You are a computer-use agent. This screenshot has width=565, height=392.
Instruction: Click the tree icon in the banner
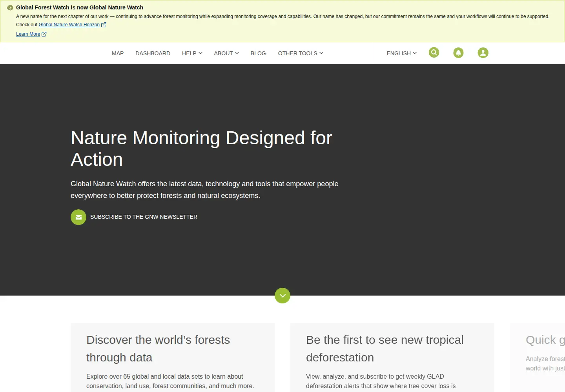pyautogui.click(x=10, y=7)
